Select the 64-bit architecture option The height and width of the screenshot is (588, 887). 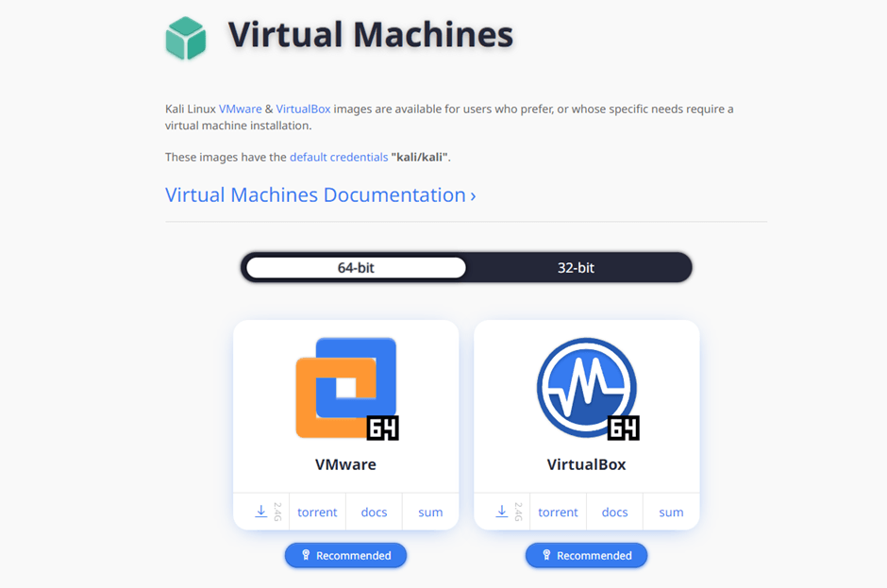[x=356, y=267]
